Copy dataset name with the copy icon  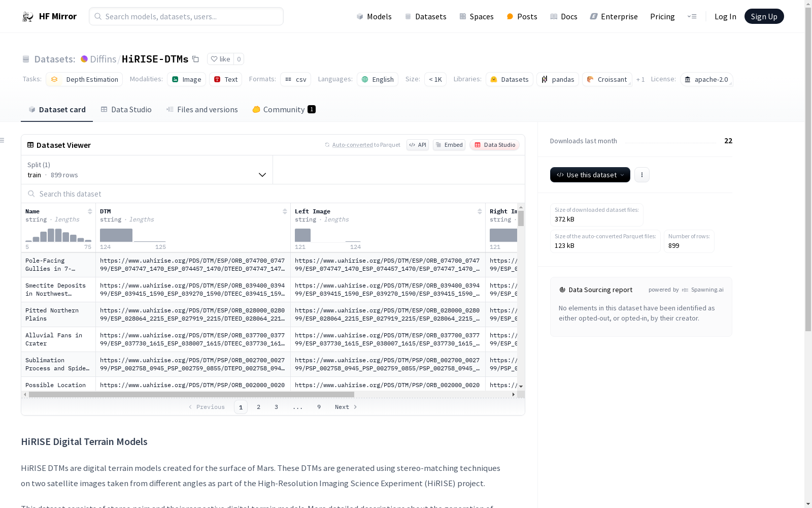tap(195, 59)
